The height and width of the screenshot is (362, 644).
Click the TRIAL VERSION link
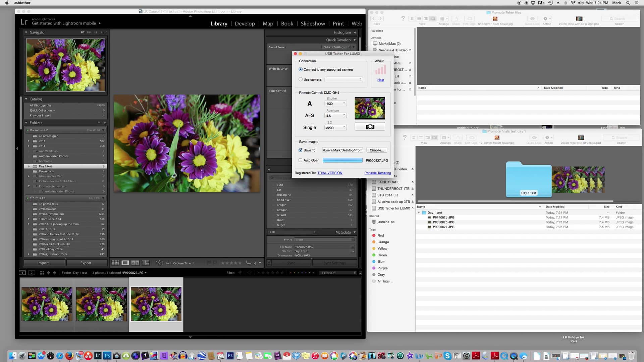[330, 173]
